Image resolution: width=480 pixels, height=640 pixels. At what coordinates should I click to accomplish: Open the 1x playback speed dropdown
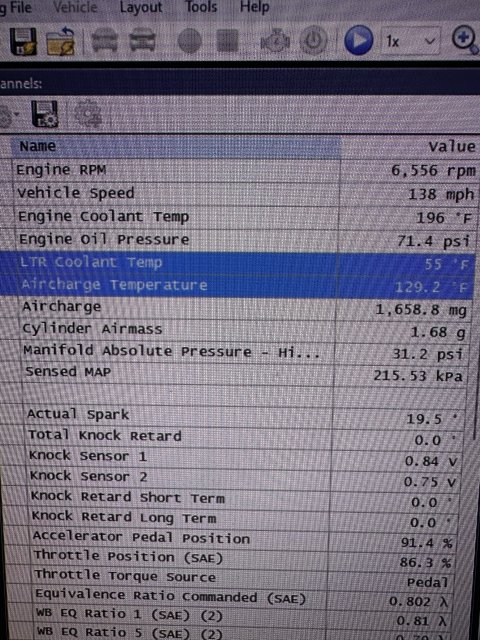(x=411, y=41)
